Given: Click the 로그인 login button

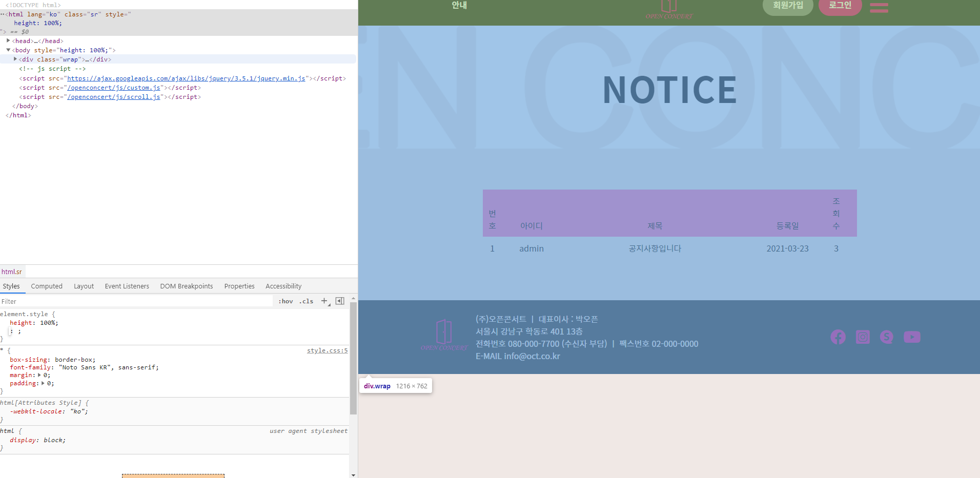Looking at the screenshot, I should coord(840,6).
